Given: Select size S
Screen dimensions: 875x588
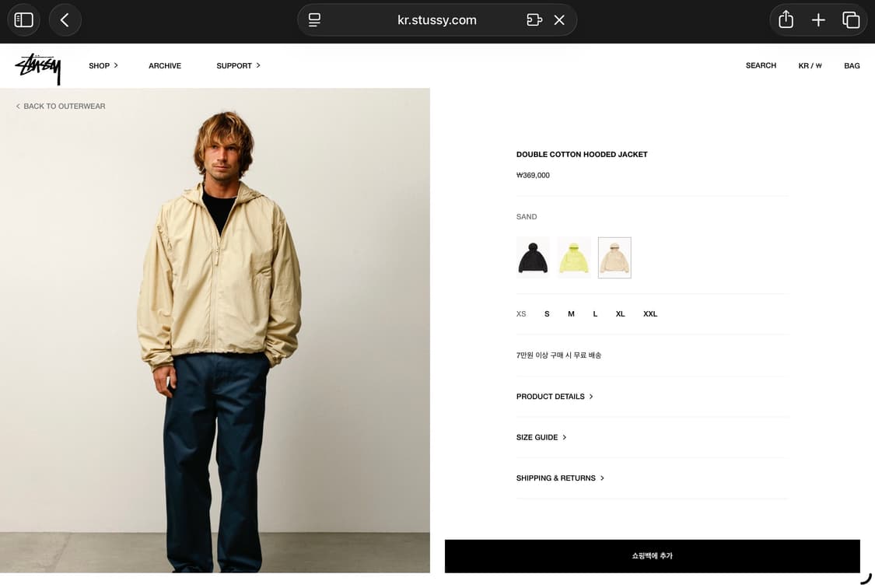Looking at the screenshot, I should pos(547,314).
